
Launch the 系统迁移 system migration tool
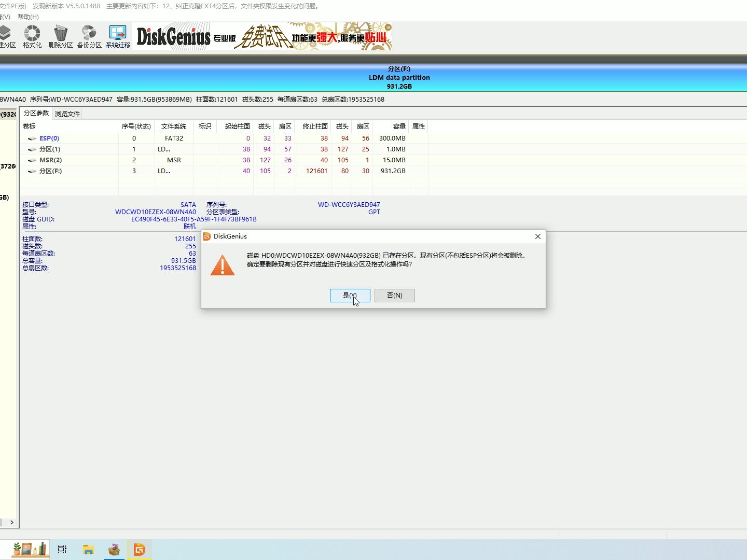118,36
